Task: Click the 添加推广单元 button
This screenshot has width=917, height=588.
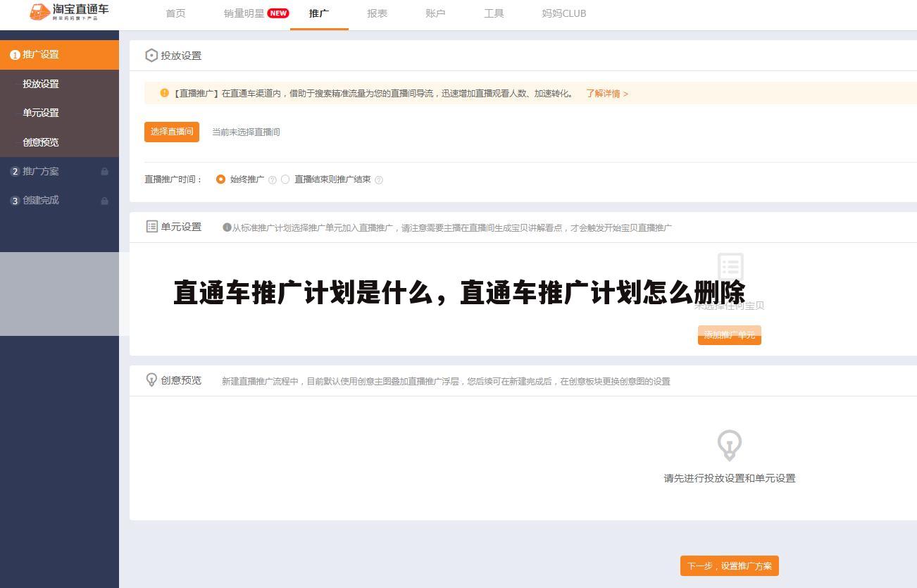Action: 729,335
